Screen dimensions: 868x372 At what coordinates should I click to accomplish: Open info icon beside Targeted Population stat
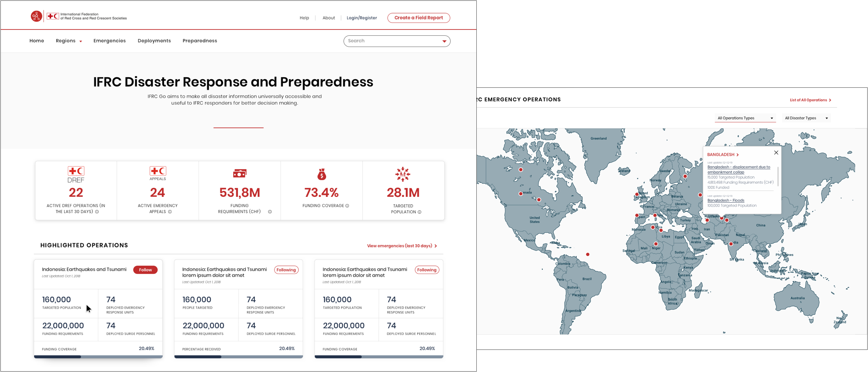tap(420, 212)
